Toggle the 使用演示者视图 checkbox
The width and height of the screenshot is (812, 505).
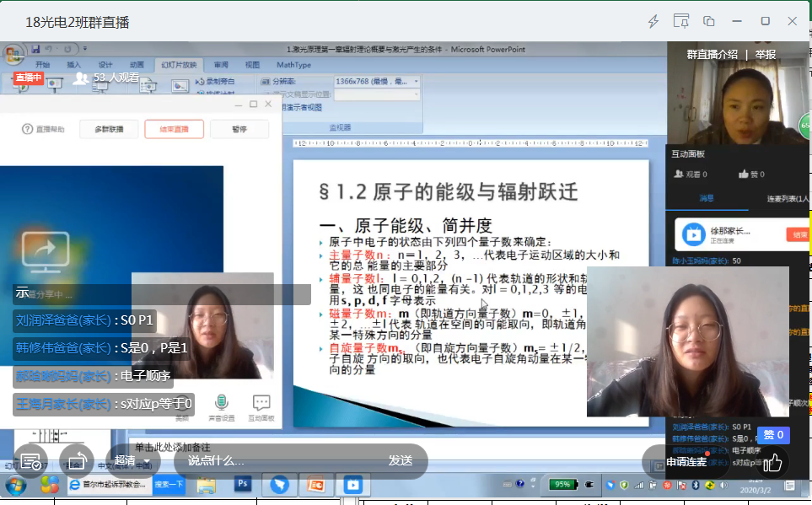302,107
